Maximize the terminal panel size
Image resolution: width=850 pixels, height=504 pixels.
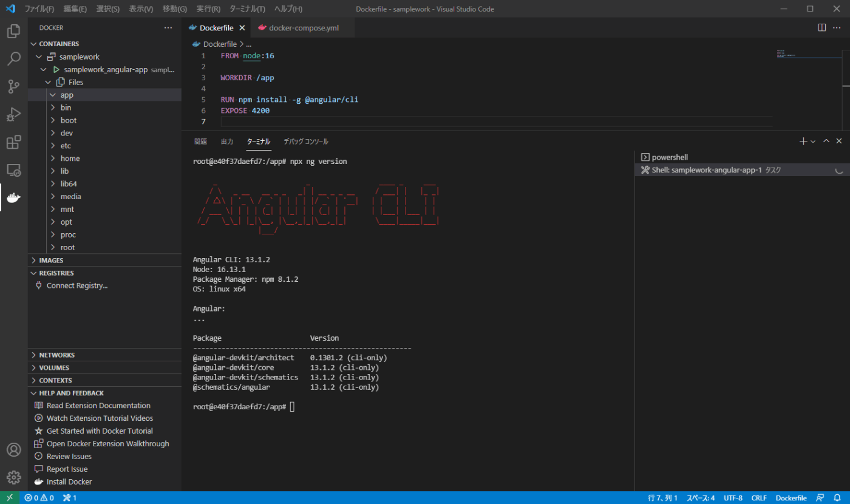click(x=826, y=141)
